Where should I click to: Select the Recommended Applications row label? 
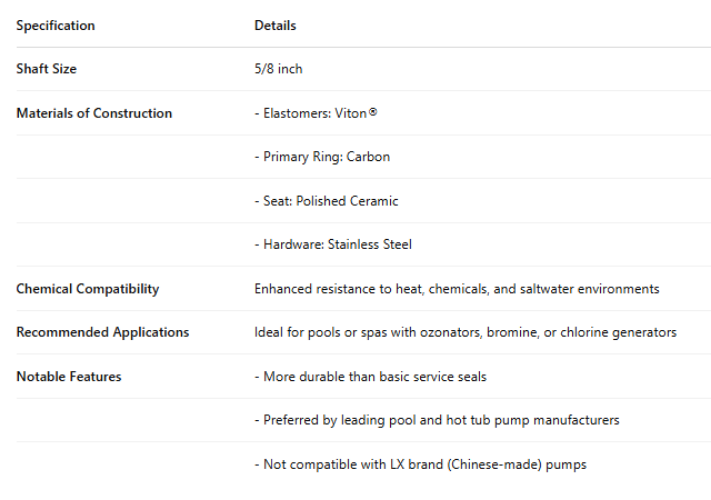[102, 332]
